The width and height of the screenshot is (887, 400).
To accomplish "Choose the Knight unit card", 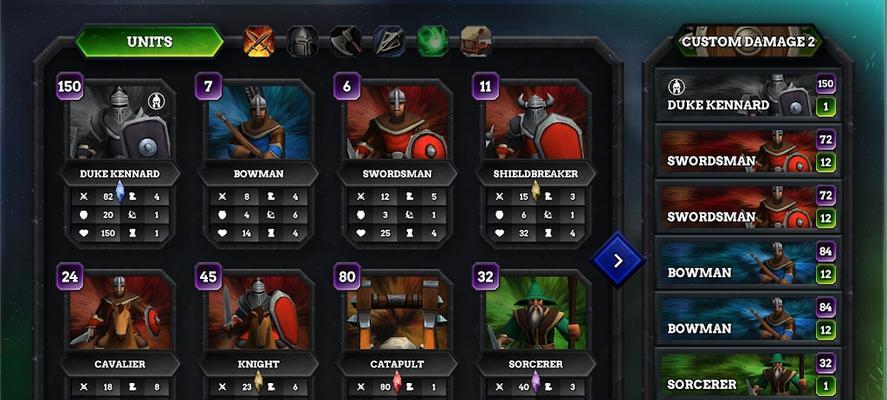I will tap(259, 334).
